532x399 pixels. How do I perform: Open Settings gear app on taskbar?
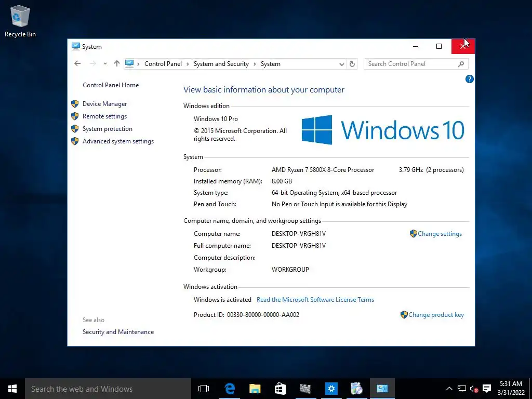[331, 389]
